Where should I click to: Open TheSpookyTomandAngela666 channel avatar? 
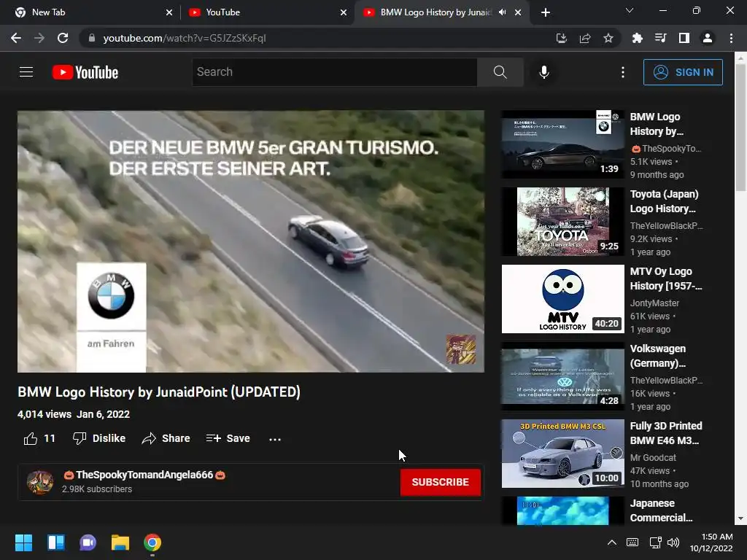click(40, 482)
